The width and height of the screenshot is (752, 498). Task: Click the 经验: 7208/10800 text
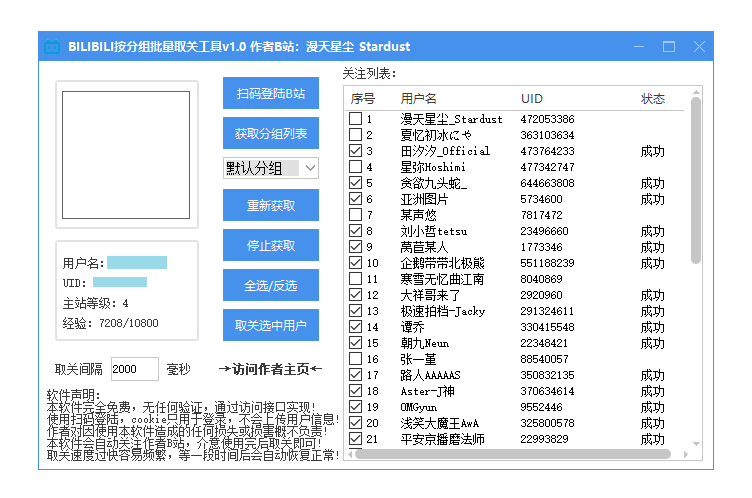click(x=110, y=323)
